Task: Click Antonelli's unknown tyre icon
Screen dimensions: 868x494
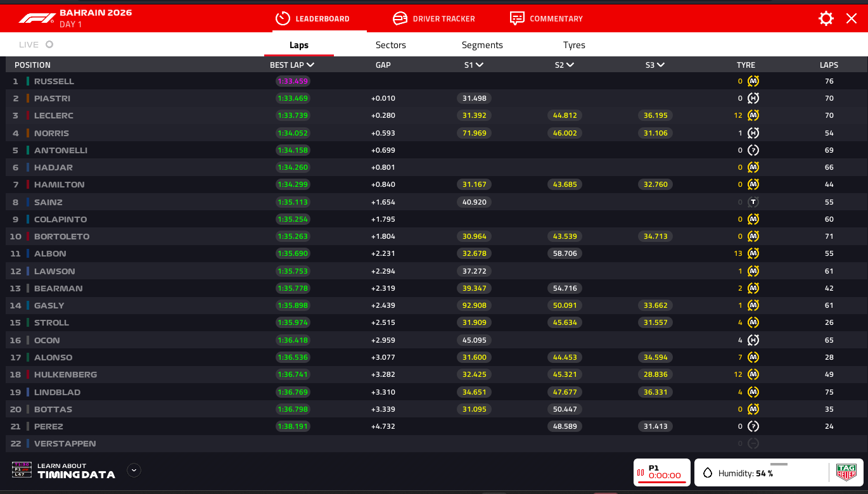Action: point(753,150)
